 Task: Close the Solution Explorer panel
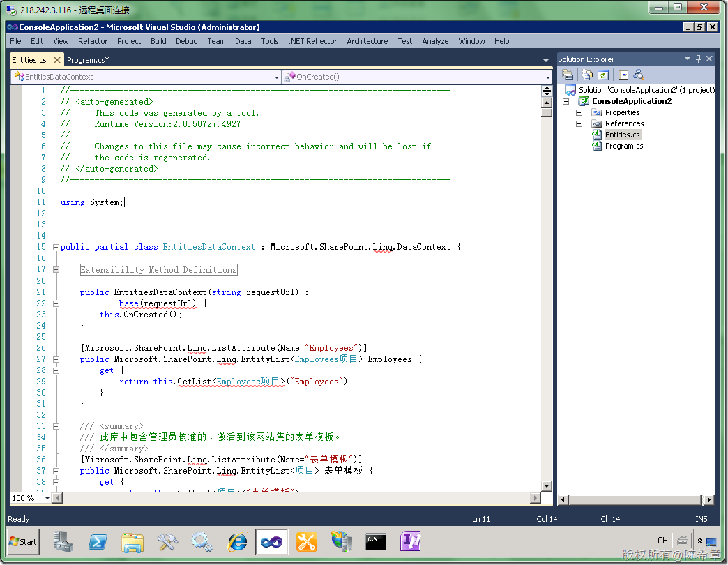709,59
